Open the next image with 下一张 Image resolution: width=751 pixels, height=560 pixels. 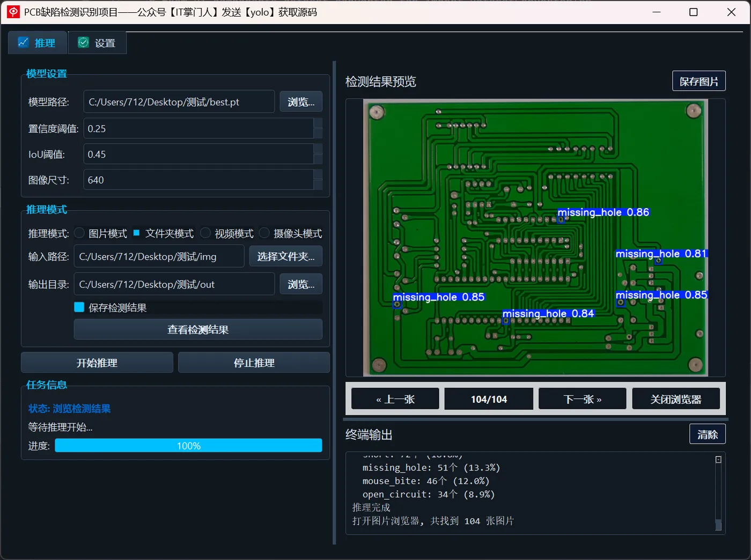(582, 399)
